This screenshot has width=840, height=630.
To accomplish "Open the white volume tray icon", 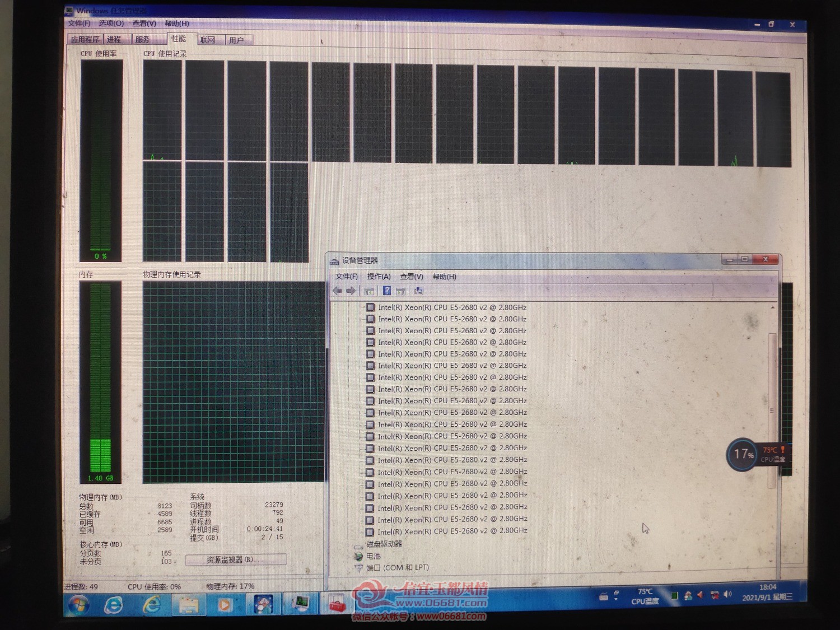I will [727, 594].
